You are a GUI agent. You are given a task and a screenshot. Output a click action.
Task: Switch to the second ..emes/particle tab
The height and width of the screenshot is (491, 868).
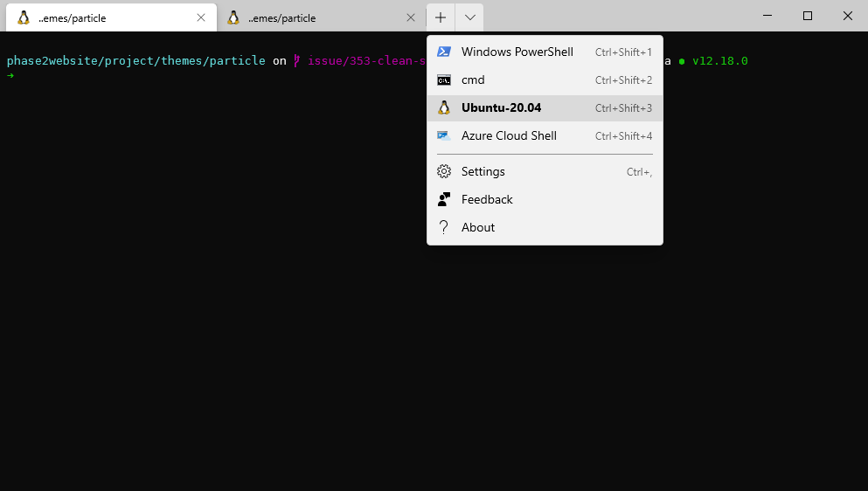tap(321, 17)
